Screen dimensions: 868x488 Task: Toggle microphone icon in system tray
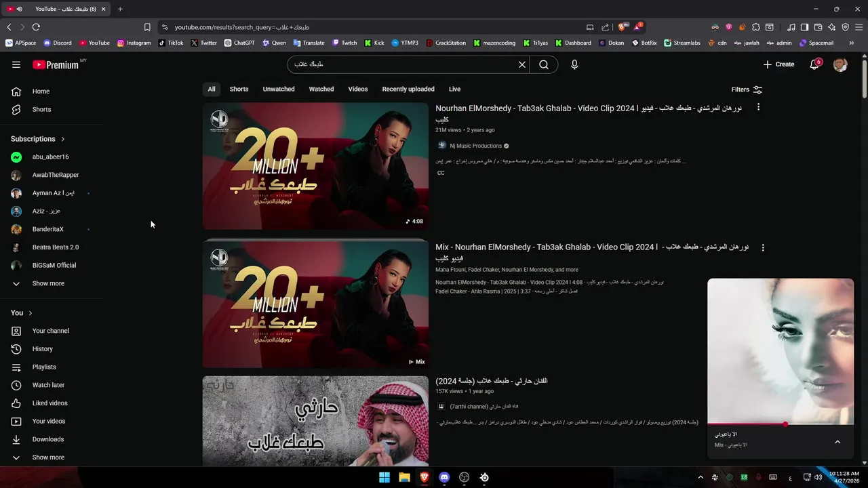(759, 477)
